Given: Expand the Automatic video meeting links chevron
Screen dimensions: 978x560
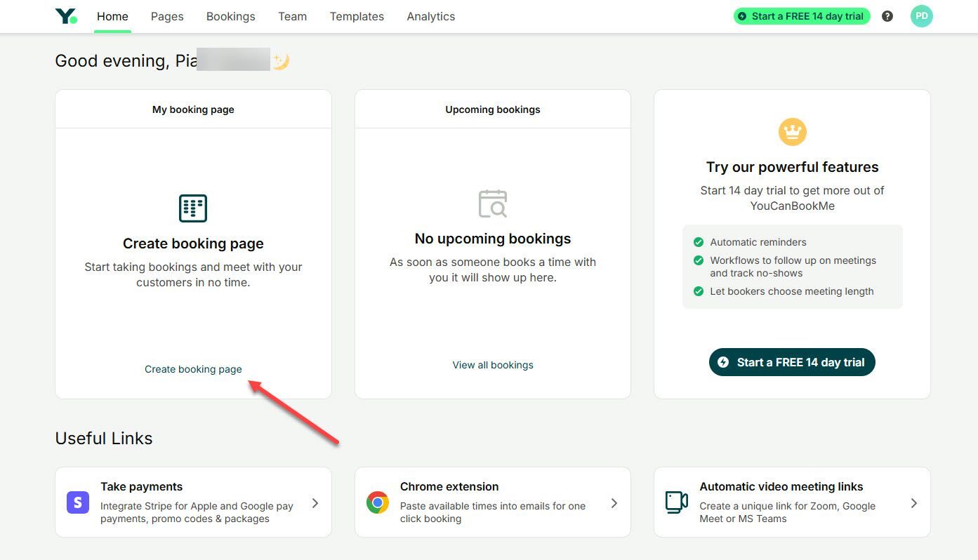Looking at the screenshot, I should point(913,503).
